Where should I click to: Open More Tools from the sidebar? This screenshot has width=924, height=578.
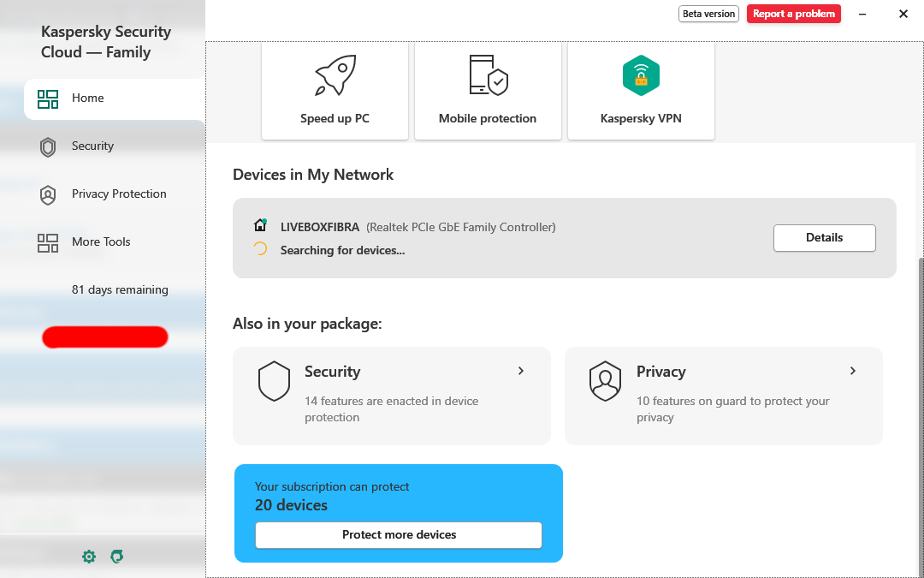(x=101, y=242)
